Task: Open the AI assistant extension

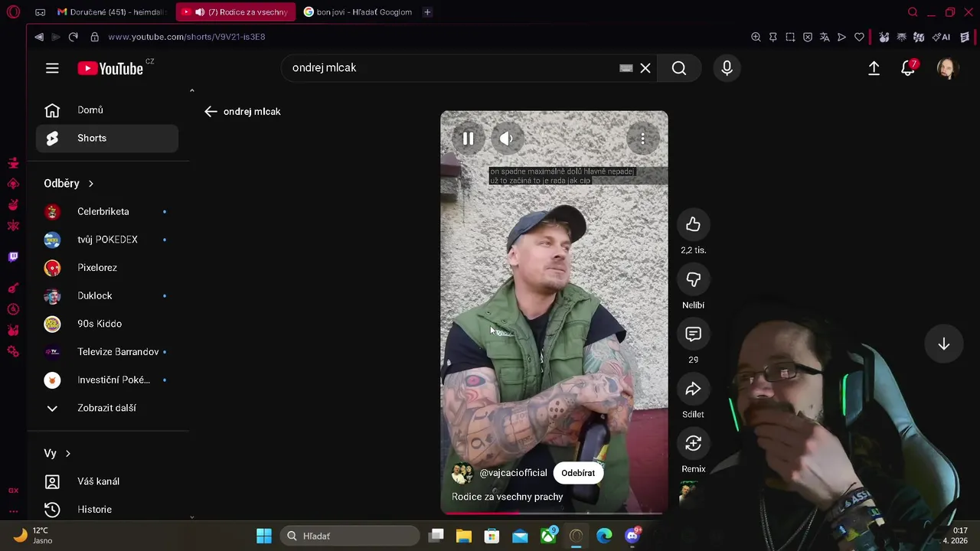Action: 941,37
